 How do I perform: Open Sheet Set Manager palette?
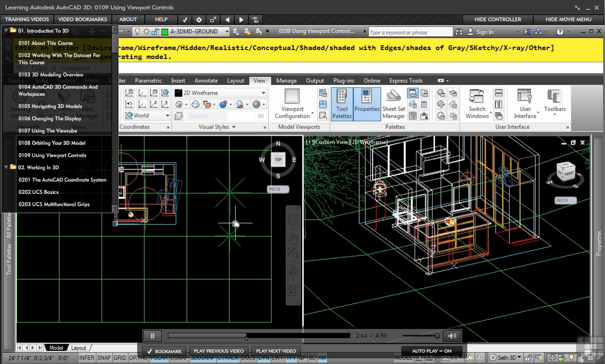coord(394,104)
